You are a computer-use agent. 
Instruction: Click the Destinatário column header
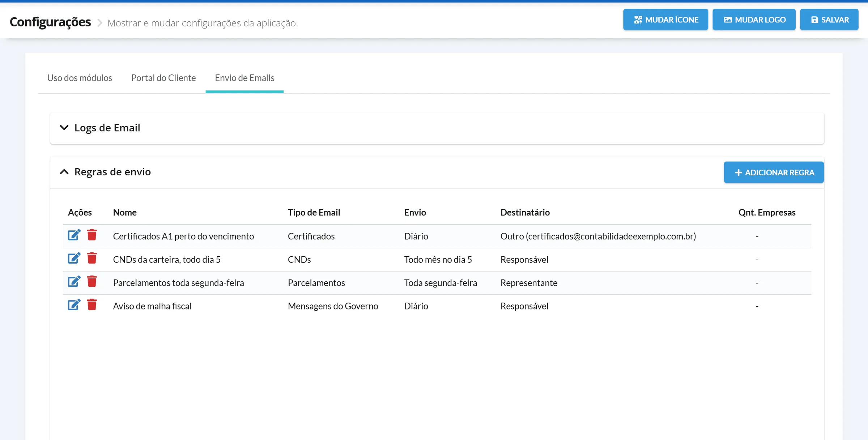point(525,213)
